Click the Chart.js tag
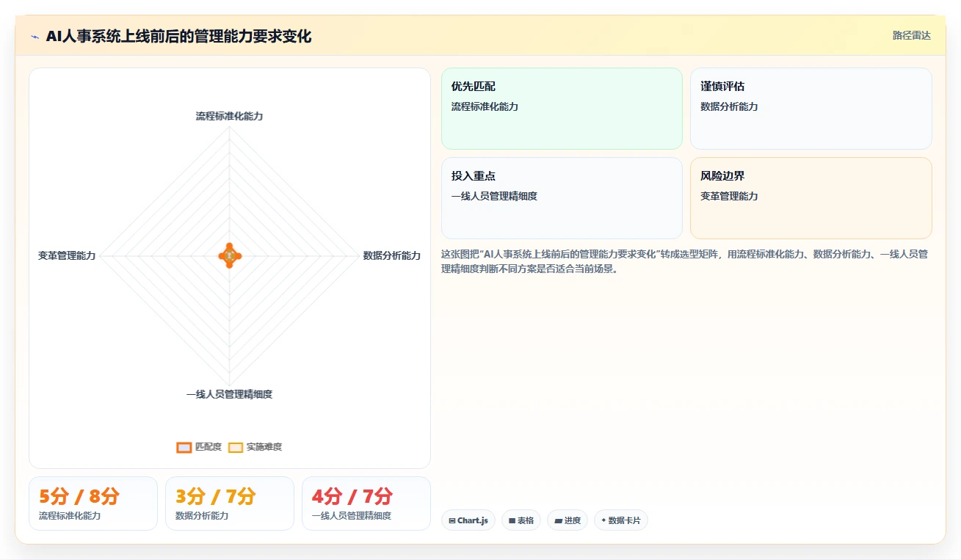The image size is (961, 560). coord(468,520)
